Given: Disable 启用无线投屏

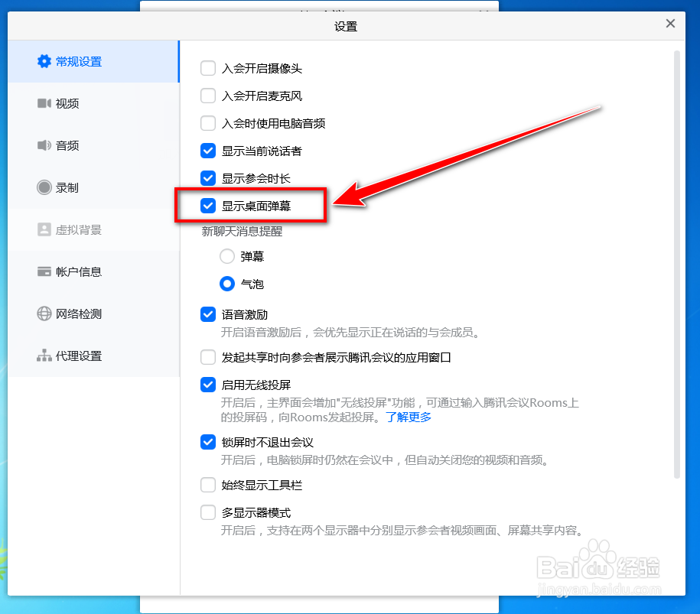Looking at the screenshot, I should [x=207, y=385].
